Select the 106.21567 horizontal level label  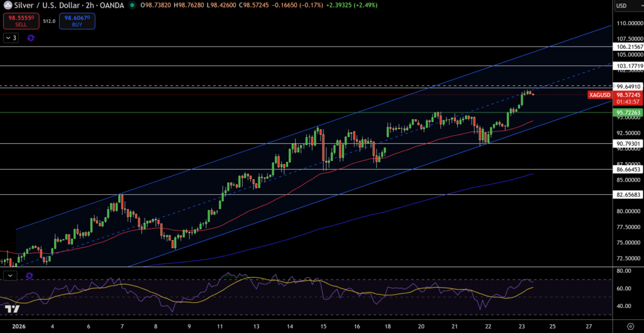628,47
